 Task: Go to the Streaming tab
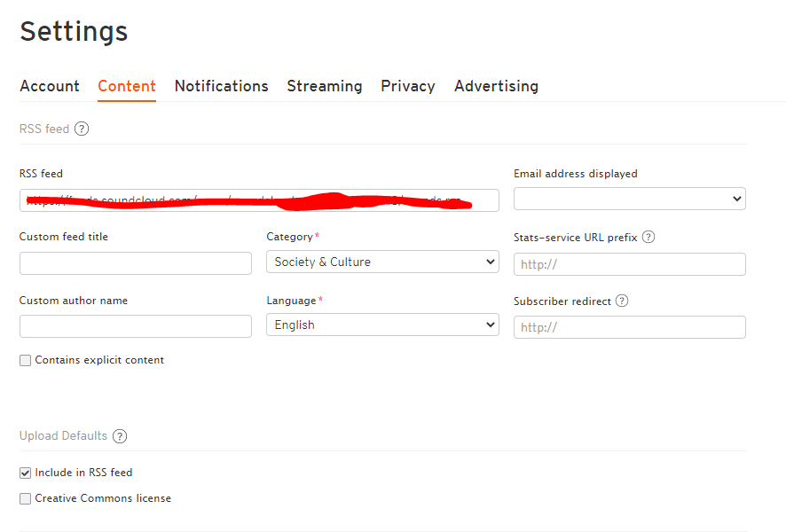325,86
